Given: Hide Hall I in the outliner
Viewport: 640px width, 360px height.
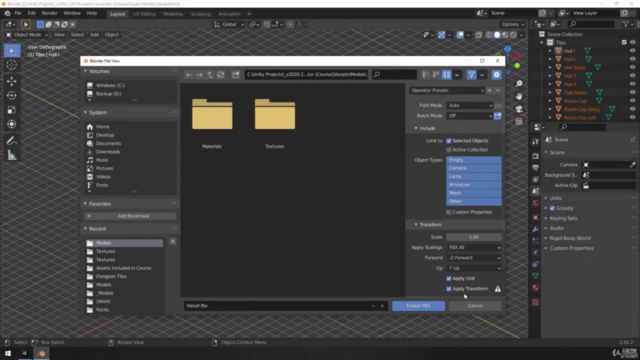Looking at the screenshot, I should pos(632,51).
